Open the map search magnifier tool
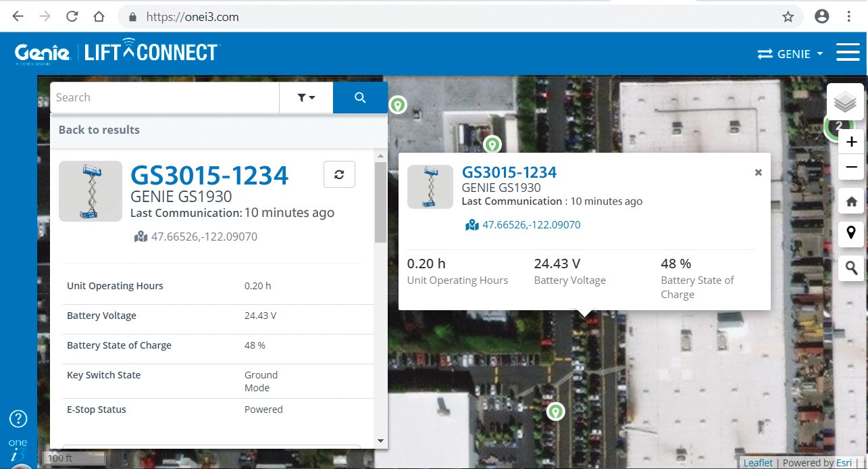 point(851,268)
